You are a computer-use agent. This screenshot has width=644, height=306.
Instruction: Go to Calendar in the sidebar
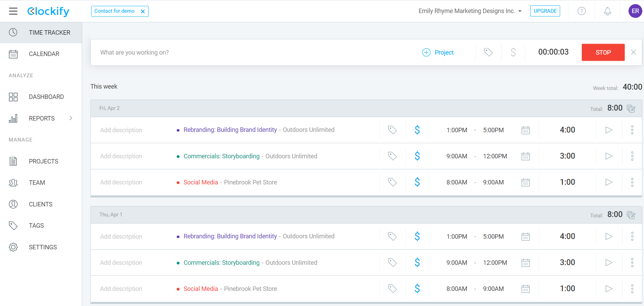pos(44,54)
